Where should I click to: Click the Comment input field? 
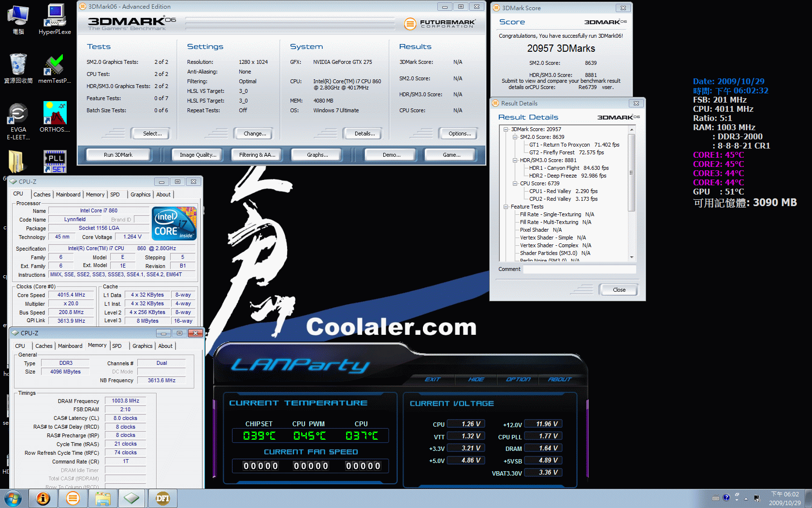579,269
